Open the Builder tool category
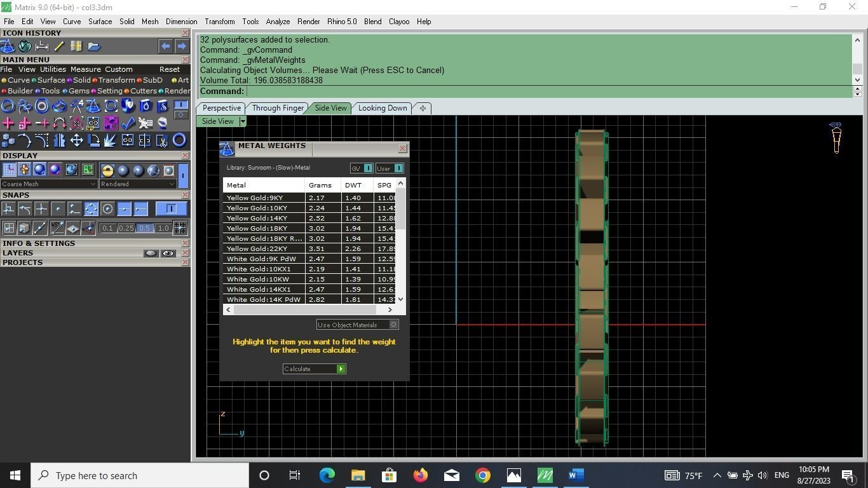The image size is (868, 488). point(17,91)
